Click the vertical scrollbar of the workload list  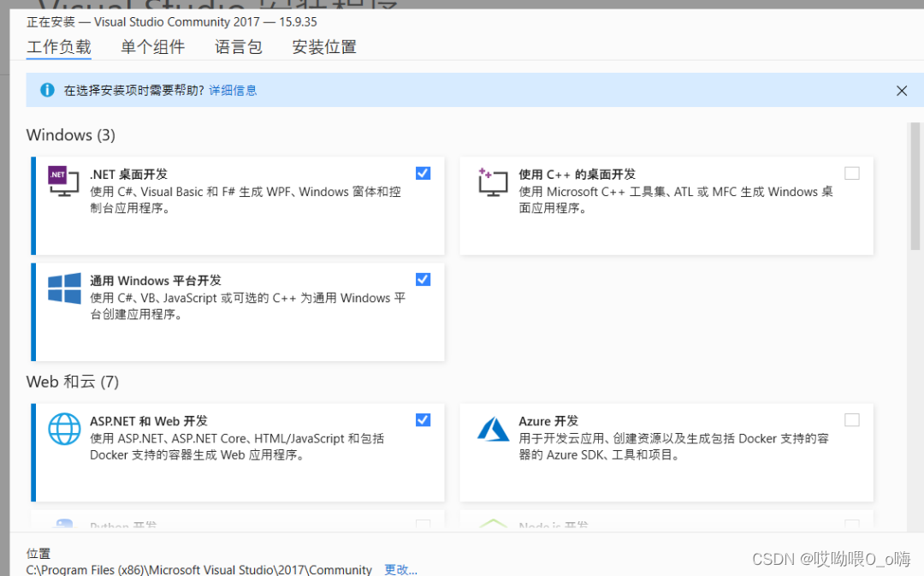click(915, 187)
